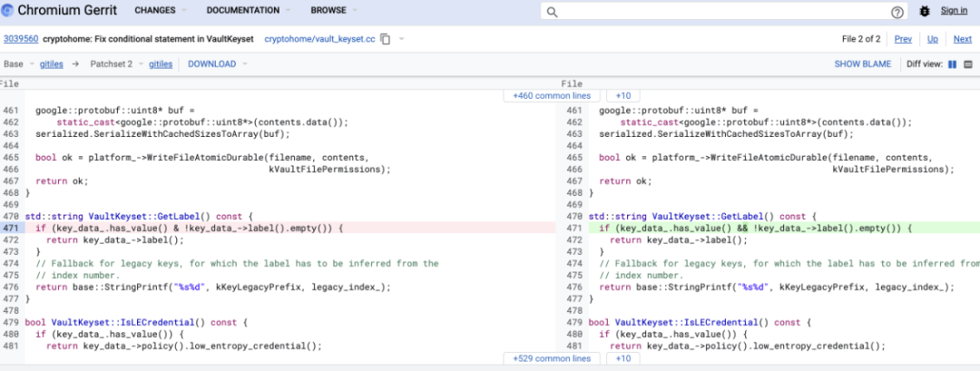Click the Chromium Gerrit logo icon
The height and width of the screenshot is (371, 980).
(x=7, y=11)
